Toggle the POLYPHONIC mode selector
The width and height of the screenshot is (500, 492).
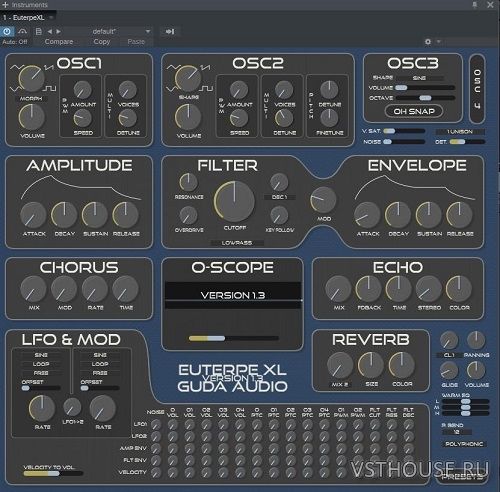(x=464, y=444)
